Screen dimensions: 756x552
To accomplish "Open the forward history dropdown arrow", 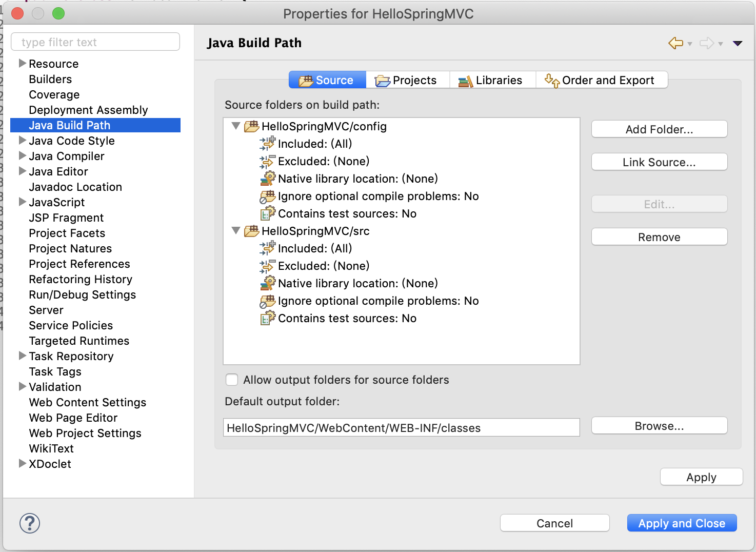I will (x=721, y=44).
